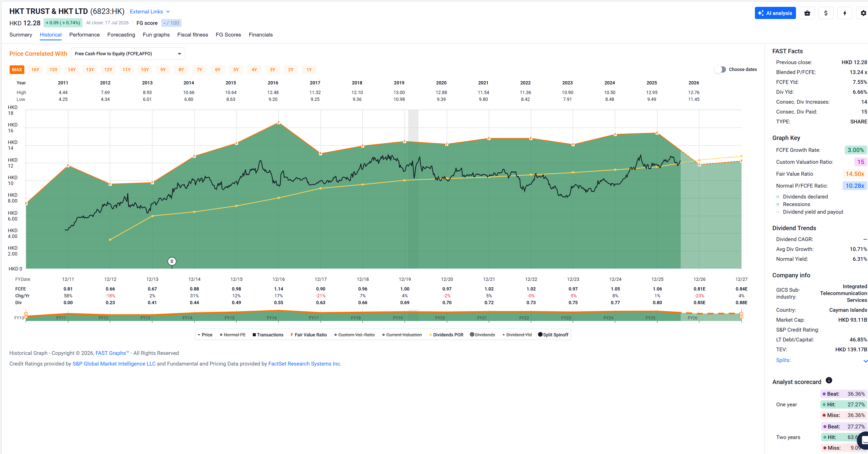Go to the Forecasting tab

coord(121,35)
